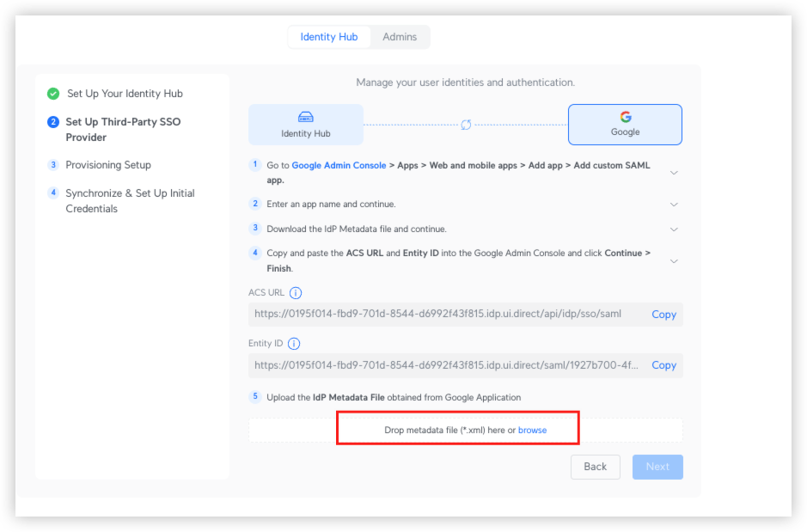Screen dimensions: 807x532
Task: Click the sync arrows icon between providers
Action: click(x=466, y=125)
